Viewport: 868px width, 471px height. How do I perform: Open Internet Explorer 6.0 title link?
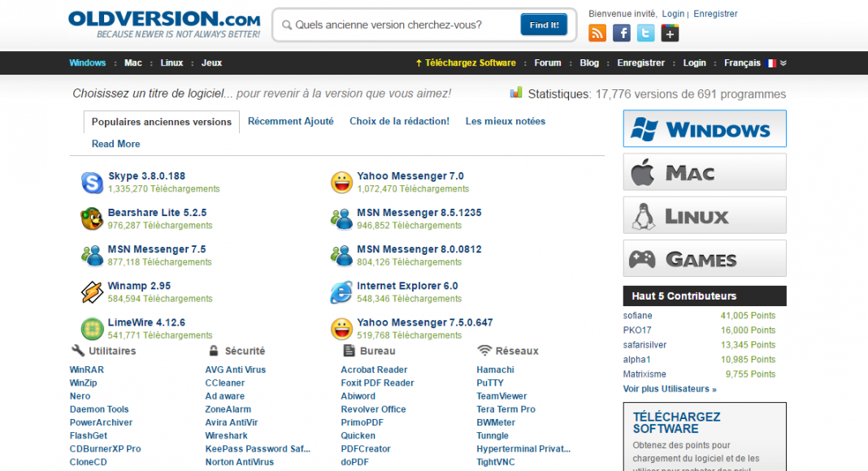[407, 286]
